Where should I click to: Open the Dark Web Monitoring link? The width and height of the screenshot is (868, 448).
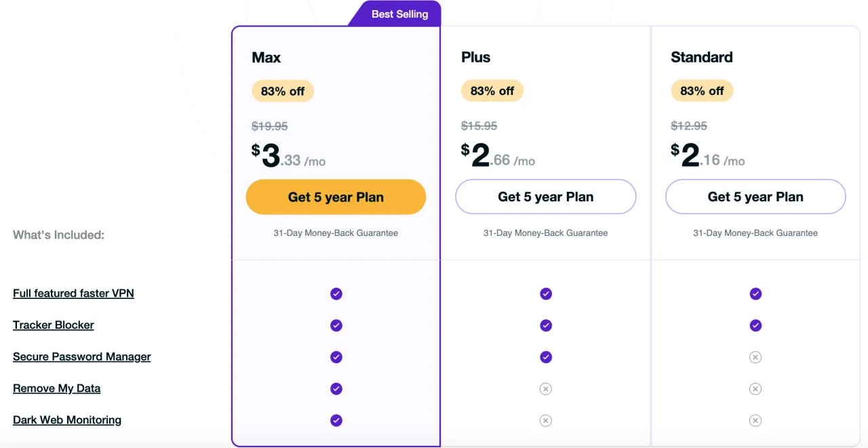coord(67,420)
